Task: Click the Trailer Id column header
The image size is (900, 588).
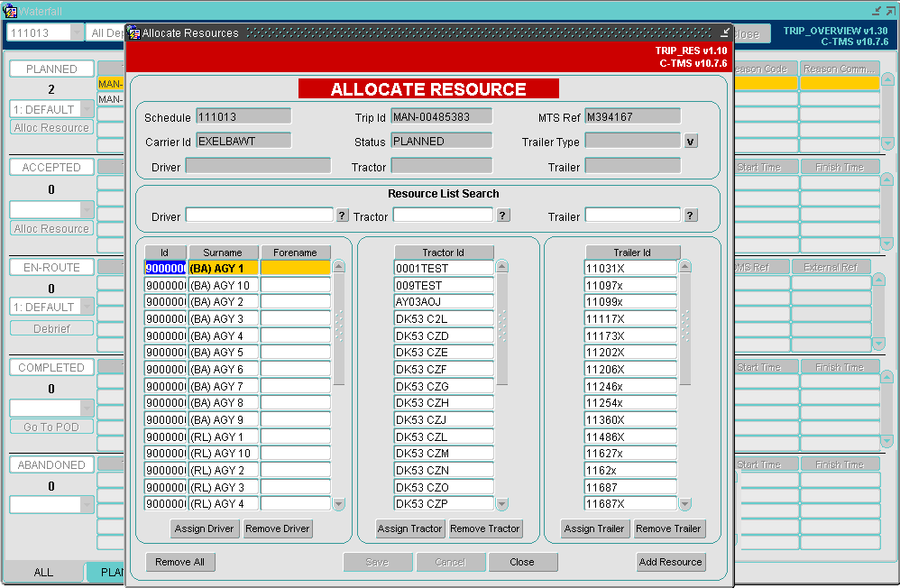Action: click(632, 253)
